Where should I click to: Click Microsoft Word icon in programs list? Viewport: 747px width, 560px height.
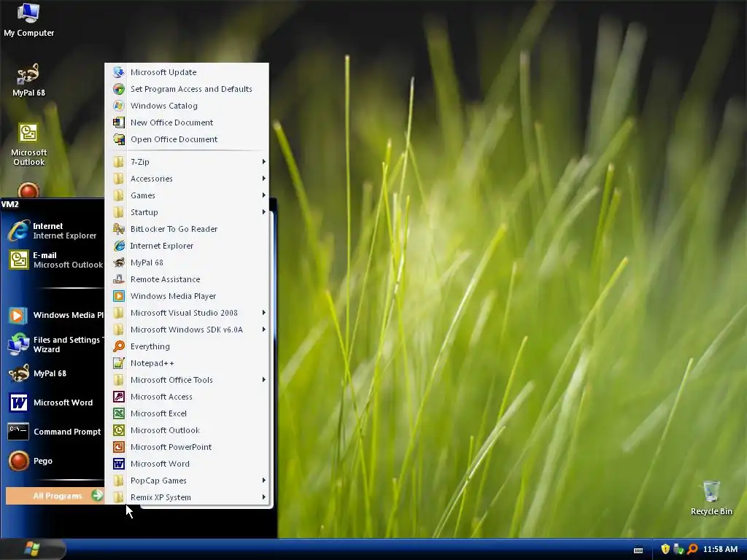point(119,464)
